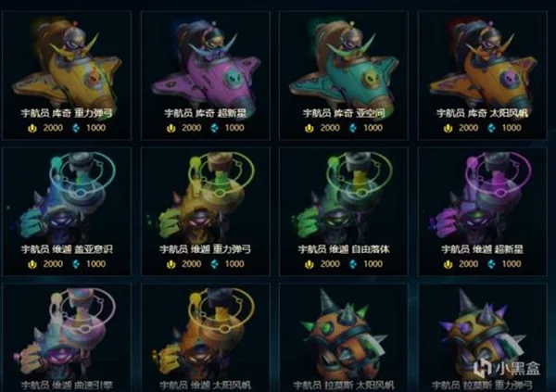This screenshot has height=392, width=556.
Task: Click blue essence icon under 库奇 超新星
Action: click(x=215, y=128)
